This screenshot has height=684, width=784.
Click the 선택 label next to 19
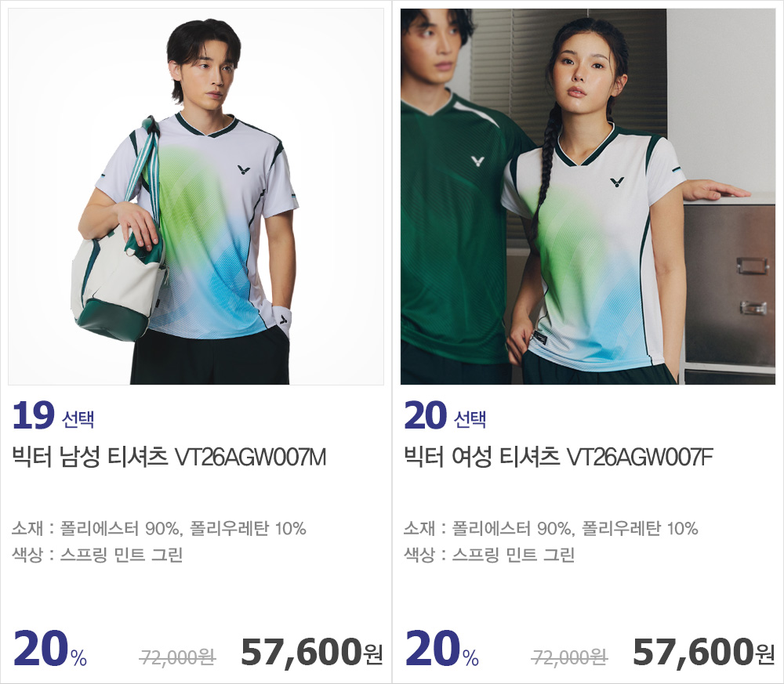coord(78,418)
